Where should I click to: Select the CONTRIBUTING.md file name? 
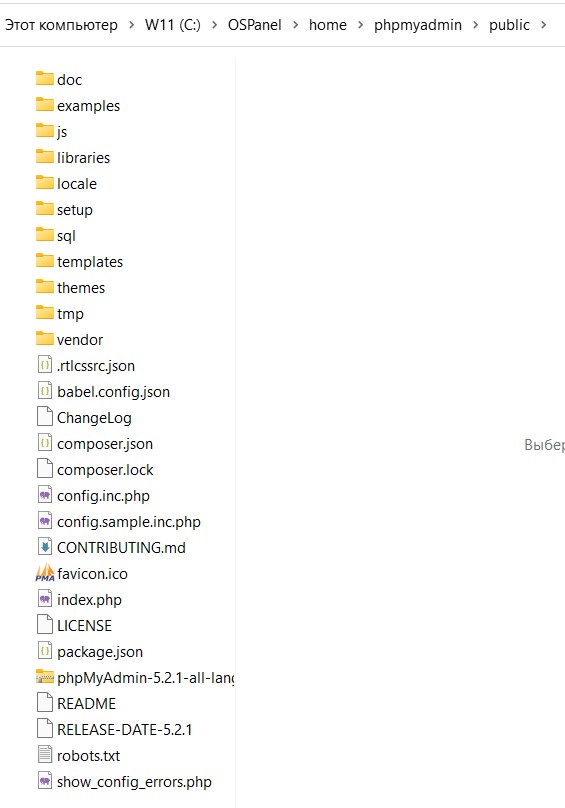[x=121, y=548]
